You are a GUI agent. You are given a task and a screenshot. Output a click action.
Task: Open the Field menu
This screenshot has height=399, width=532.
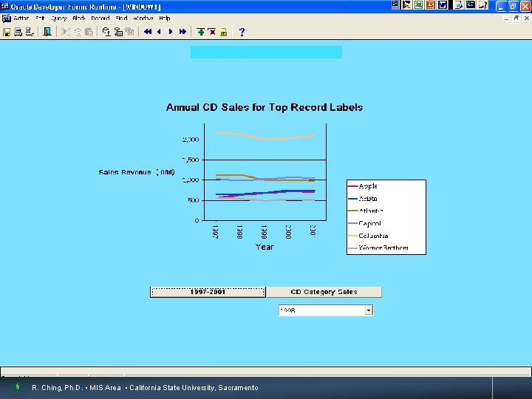click(121, 18)
